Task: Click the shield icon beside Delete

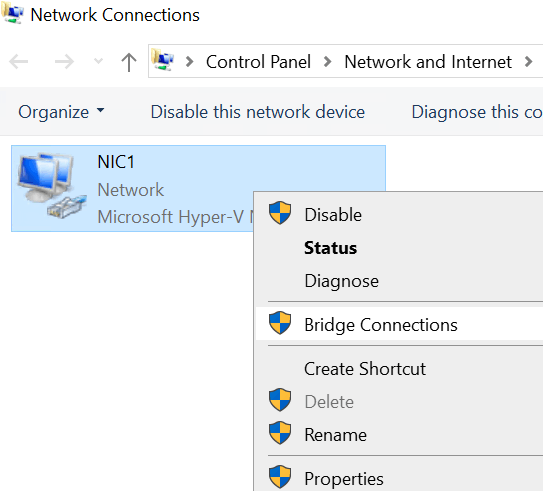Action: (280, 400)
